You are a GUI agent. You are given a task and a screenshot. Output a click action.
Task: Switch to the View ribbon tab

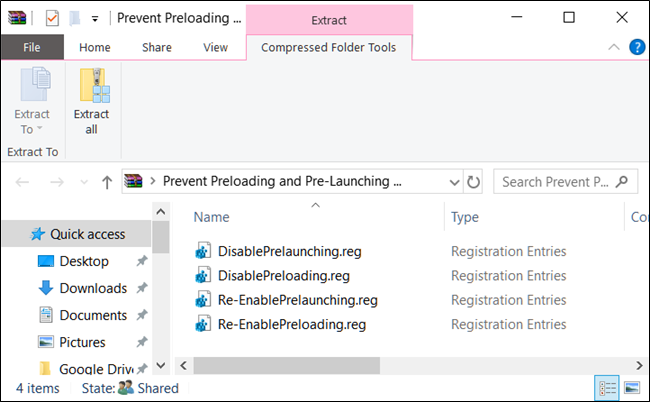215,47
